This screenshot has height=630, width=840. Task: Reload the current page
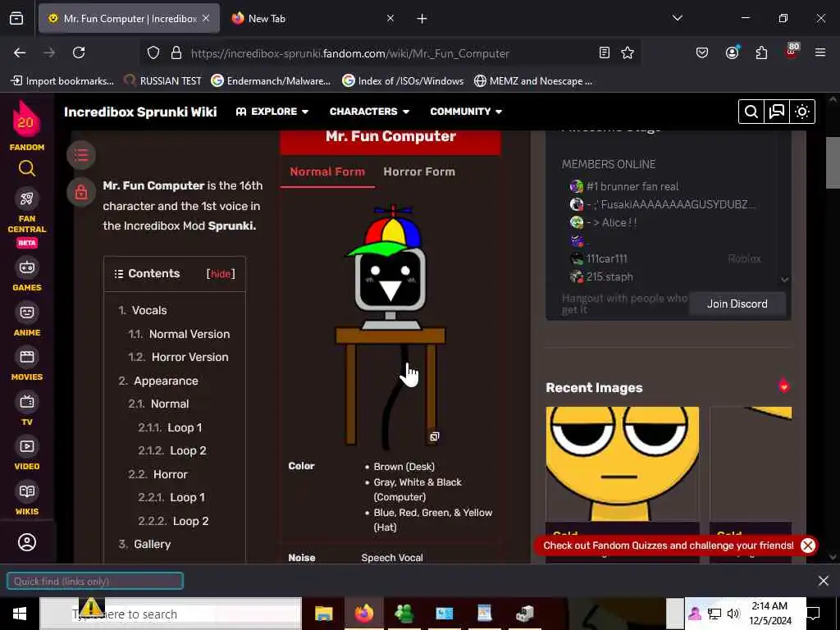[79, 52]
